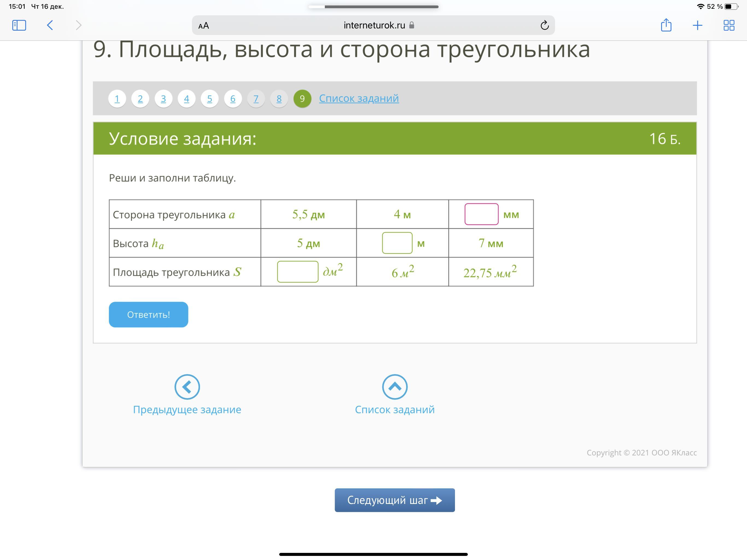747x560 pixels.
Task: Focus the height input field in м
Action: tap(397, 243)
